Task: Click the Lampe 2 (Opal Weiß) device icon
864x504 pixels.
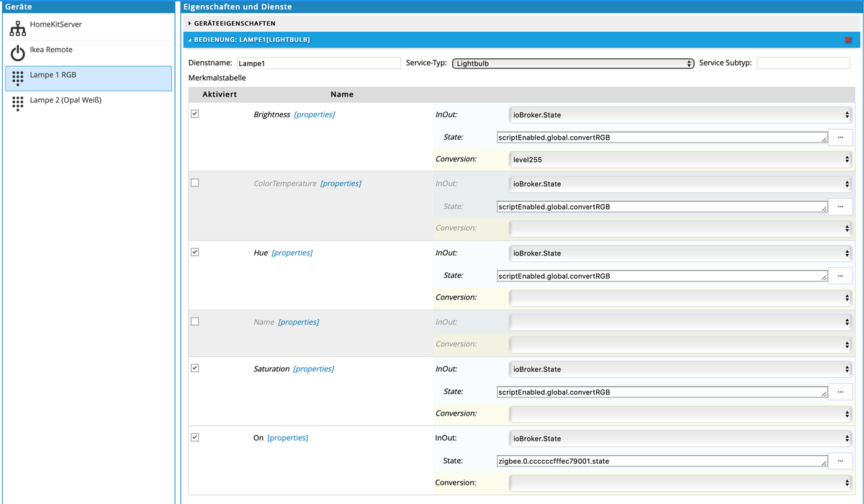Action: click(18, 104)
